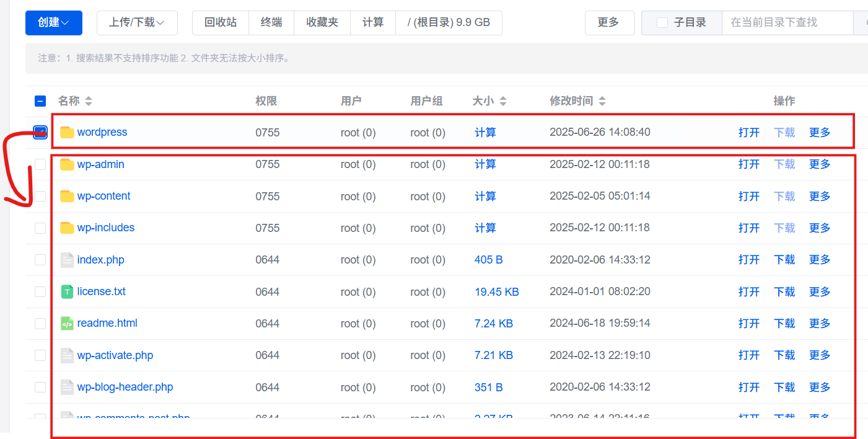Expand the 上传/下载 dropdown
Viewport: 868px width, 439px height.
click(x=137, y=22)
